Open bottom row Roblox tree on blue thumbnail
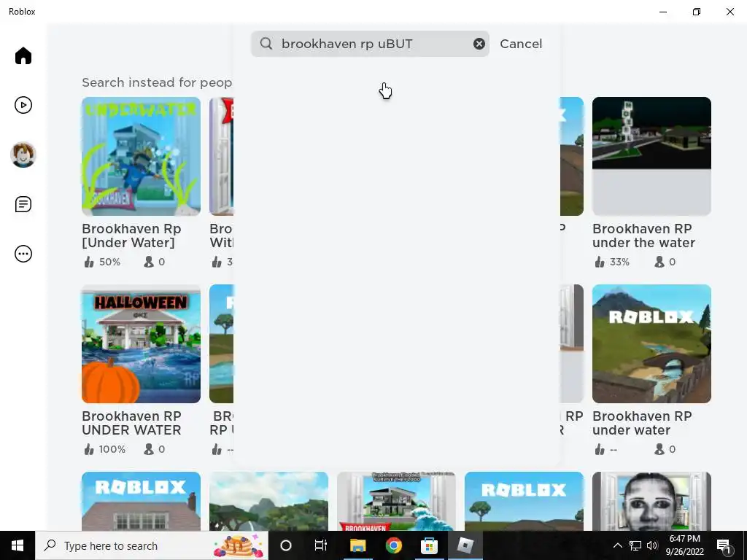This screenshot has width=747, height=560. pos(524,501)
